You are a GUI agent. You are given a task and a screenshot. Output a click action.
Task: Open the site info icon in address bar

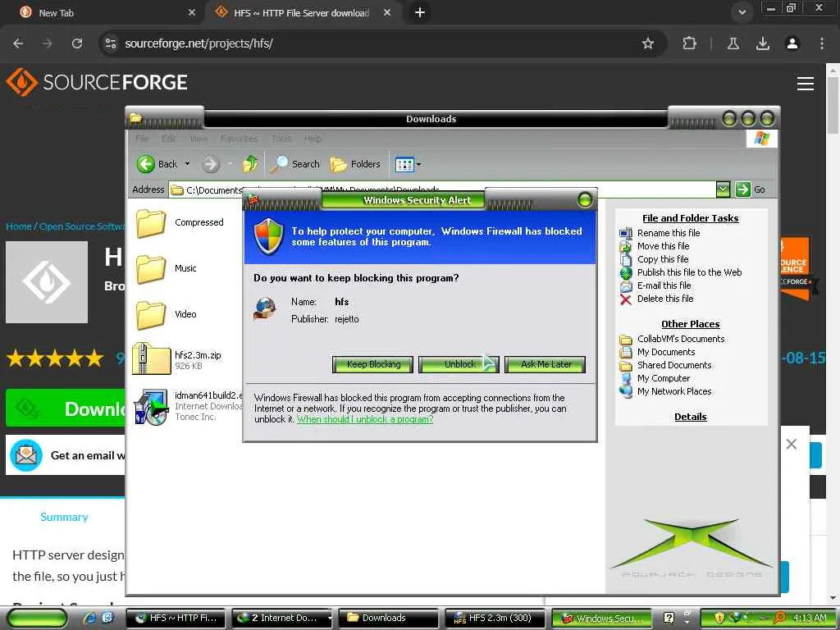coord(111,43)
